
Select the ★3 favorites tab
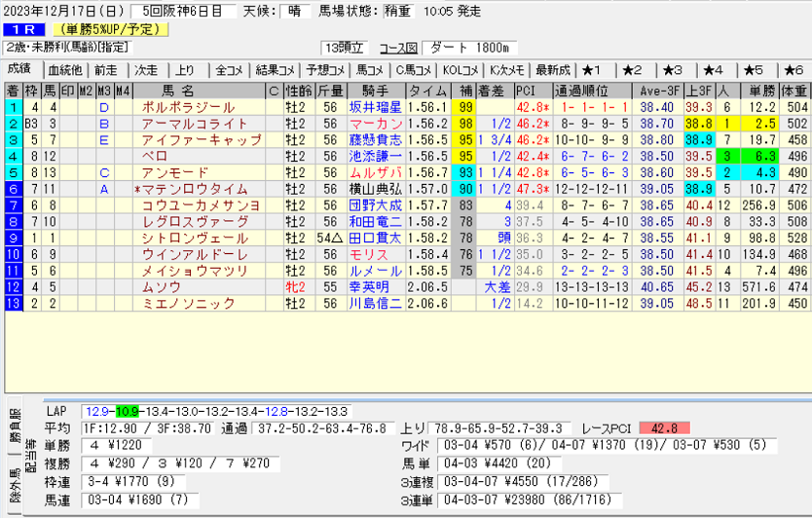[673, 69]
